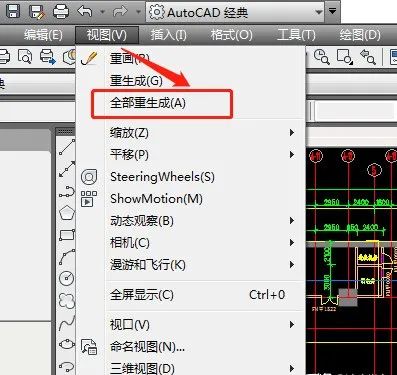397x375 pixels.
Task: Select the Polygon draw tool
Action: pos(67,213)
